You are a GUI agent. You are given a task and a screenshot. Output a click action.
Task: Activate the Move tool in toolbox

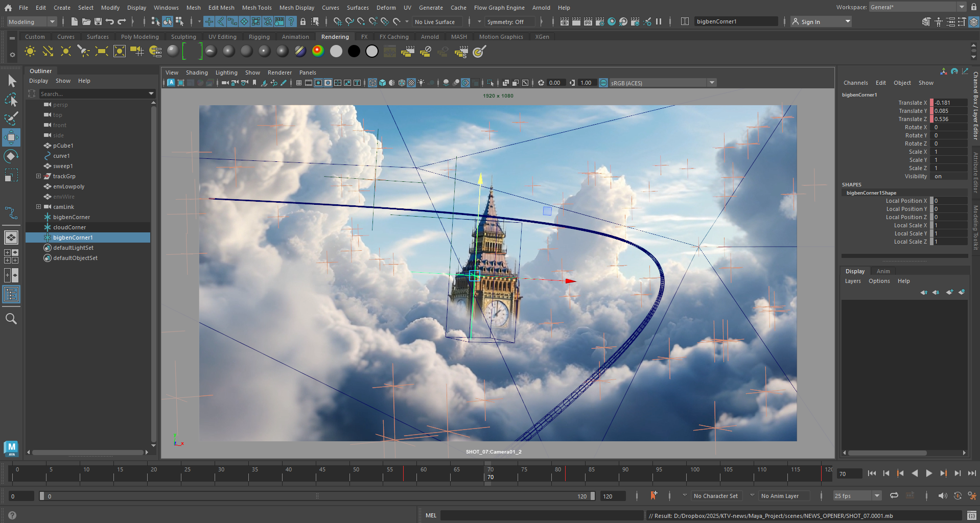pos(11,137)
